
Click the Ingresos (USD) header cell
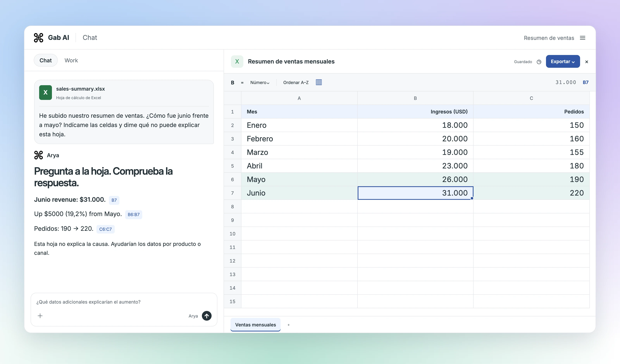[415, 112]
